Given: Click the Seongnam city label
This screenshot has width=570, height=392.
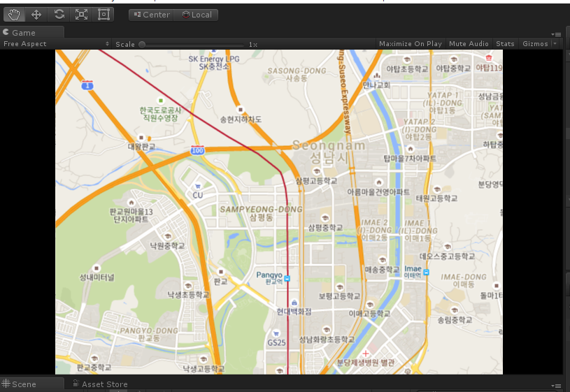Looking at the screenshot, I should 329,145.
